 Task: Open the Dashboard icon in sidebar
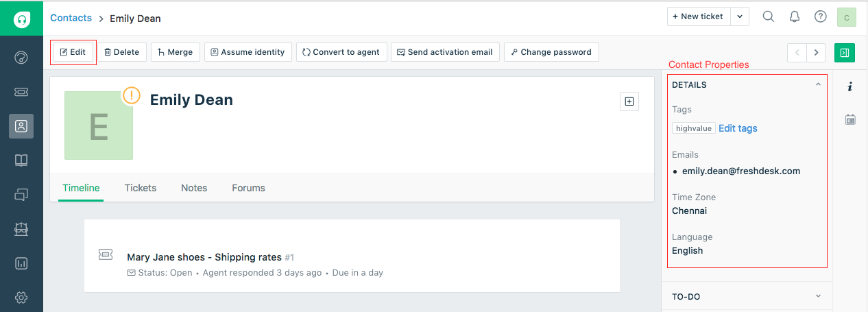point(21,57)
